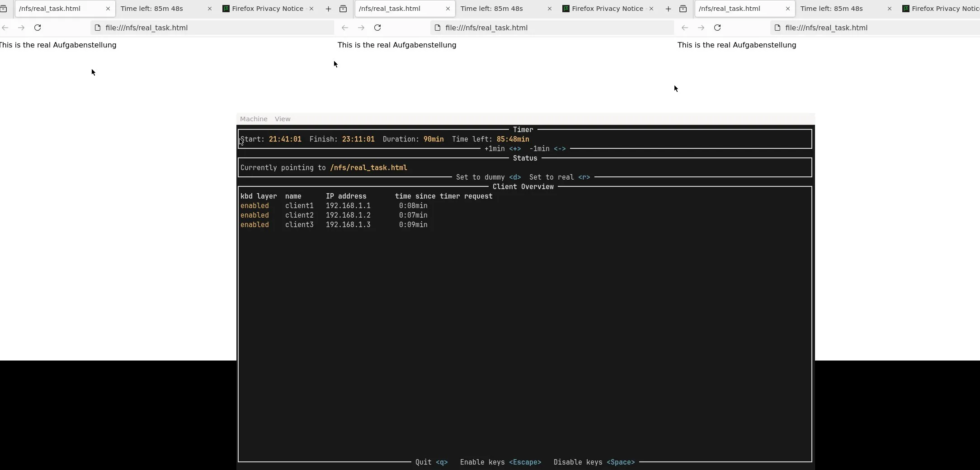
Task: Close real_task.html tab in third browser
Action: (788, 9)
